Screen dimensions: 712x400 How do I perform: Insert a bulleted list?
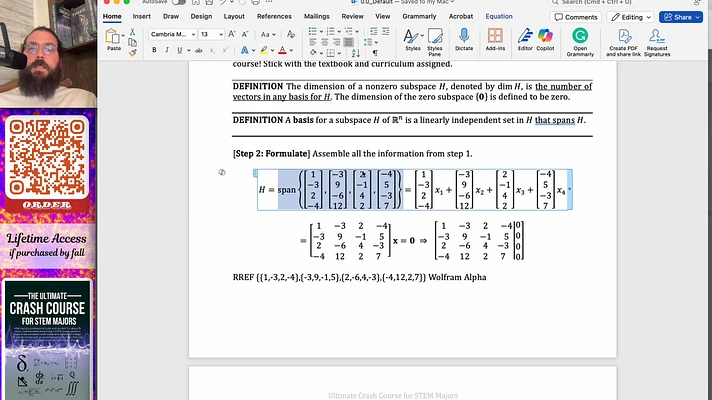pyautogui.click(x=312, y=31)
